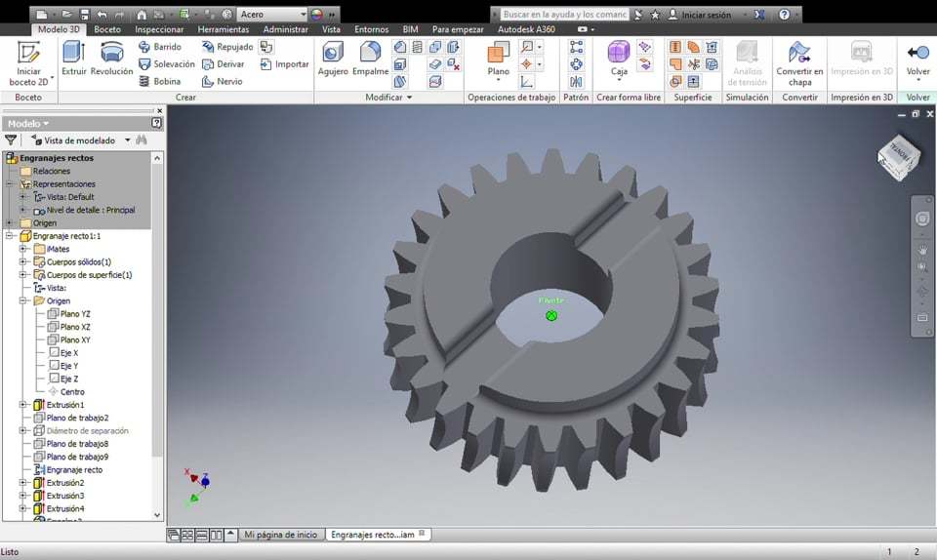Expand the Modificar panel dropdown

pos(388,97)
